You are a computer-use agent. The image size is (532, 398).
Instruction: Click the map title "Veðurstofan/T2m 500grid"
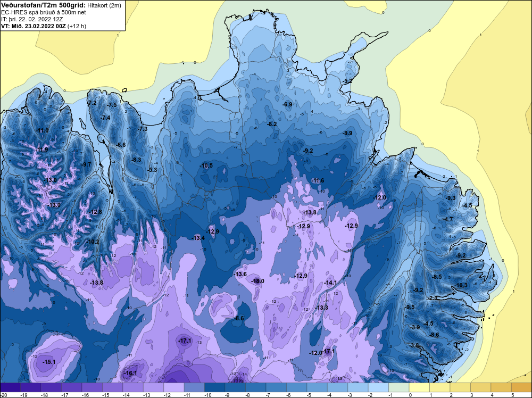[44, 5]
